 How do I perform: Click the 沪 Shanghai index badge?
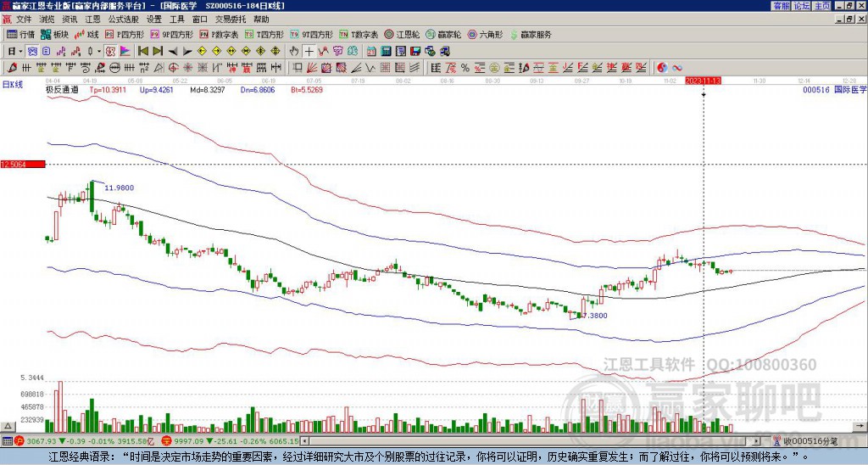19,441
